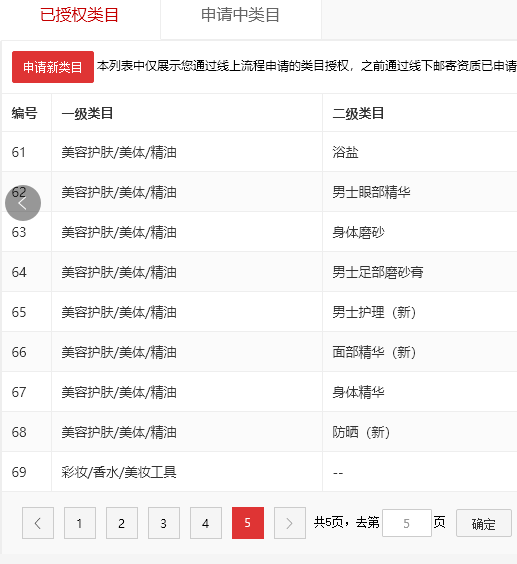Open the 申请中类目 tab
Image resolution: width=517 pixels, height=564 pixels.
point(240,15)
